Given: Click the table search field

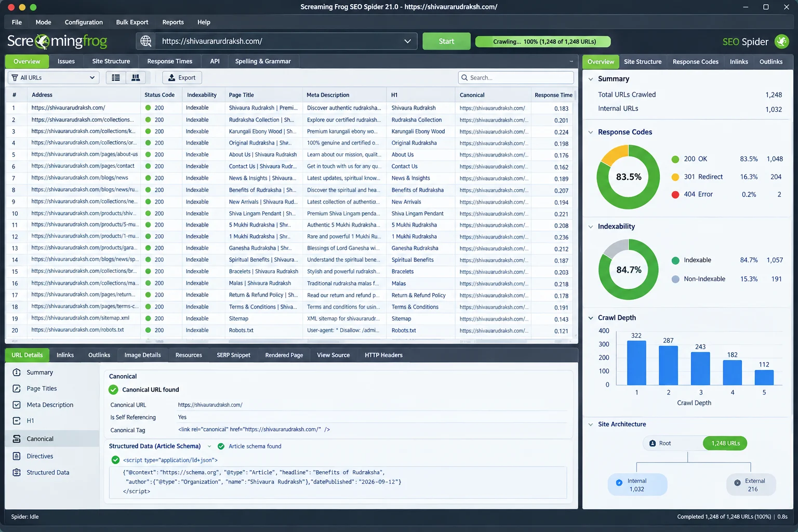Looking at the screenshot, I should (x=516, y=77).
